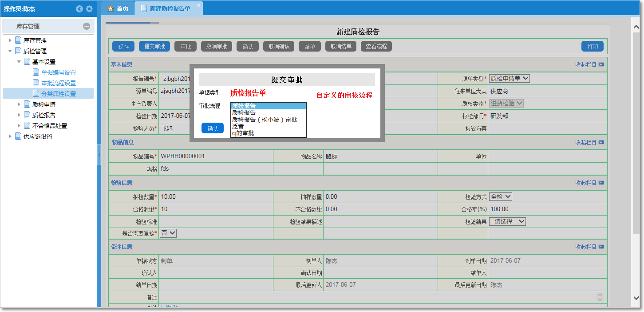The width and height of the screenshot is (644, 312).
Task: Select 审批流程设置 in the tree
Action: 59,83
